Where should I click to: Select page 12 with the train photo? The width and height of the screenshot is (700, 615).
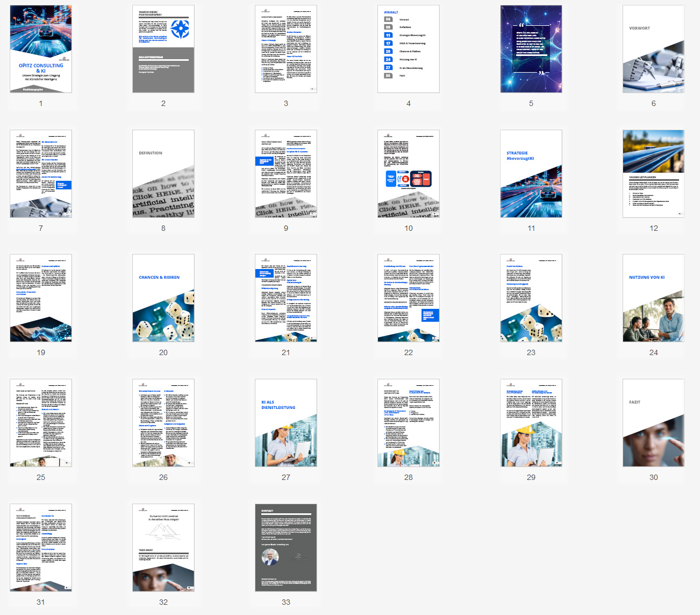[x=653, y=173]
